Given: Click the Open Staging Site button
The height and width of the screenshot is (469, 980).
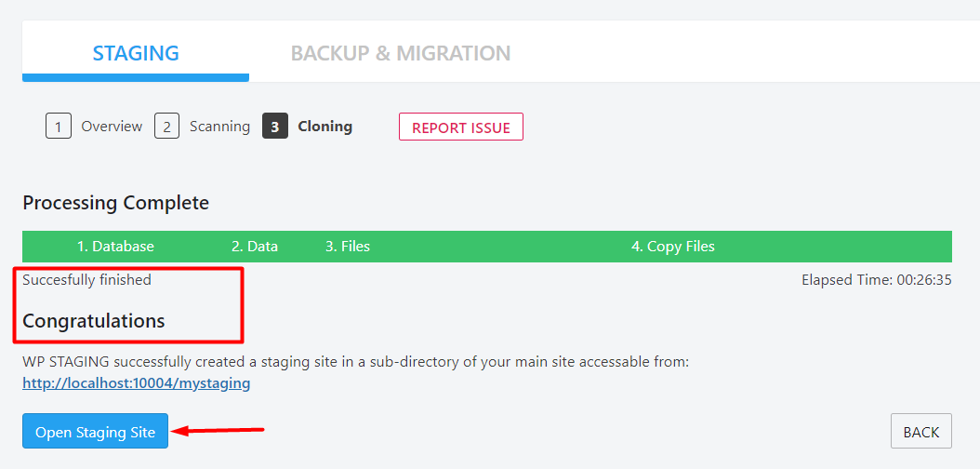Looking at the screenshot, I should (x=95, y=432).
